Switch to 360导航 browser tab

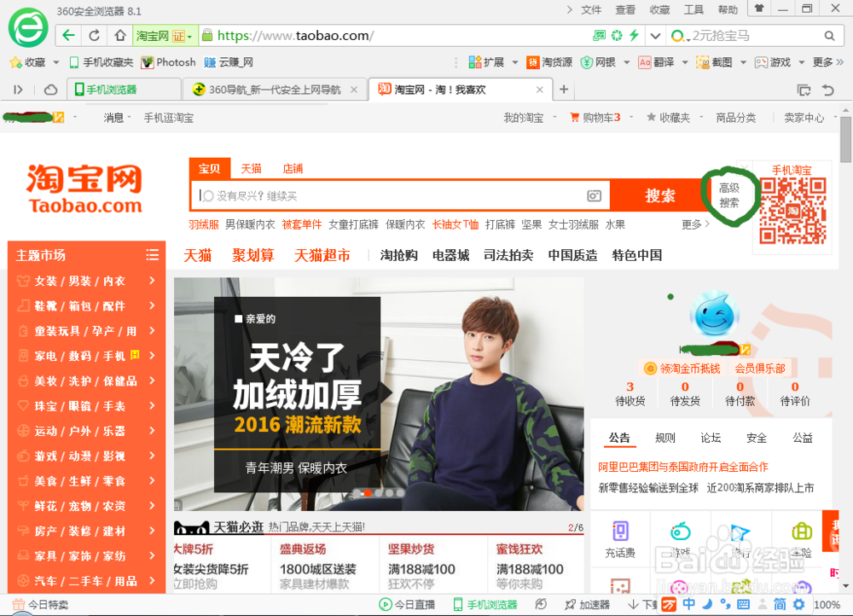(275, 90)
